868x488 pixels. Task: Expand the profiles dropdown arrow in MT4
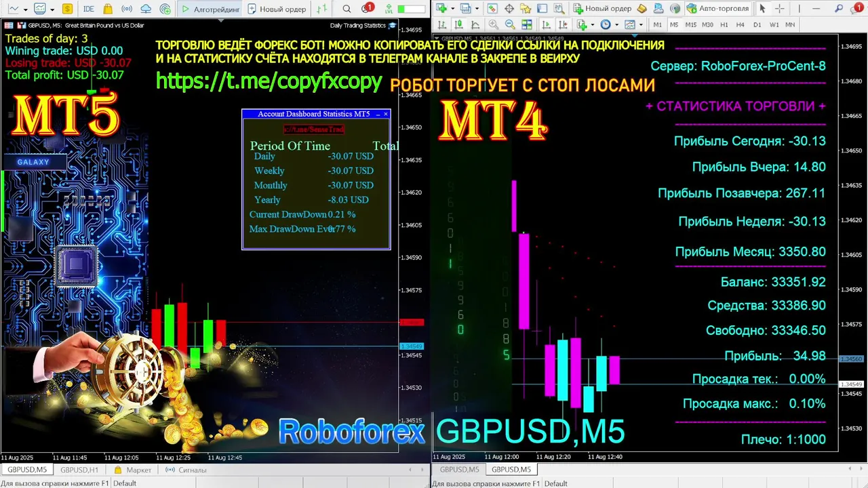tap(477, 9)
